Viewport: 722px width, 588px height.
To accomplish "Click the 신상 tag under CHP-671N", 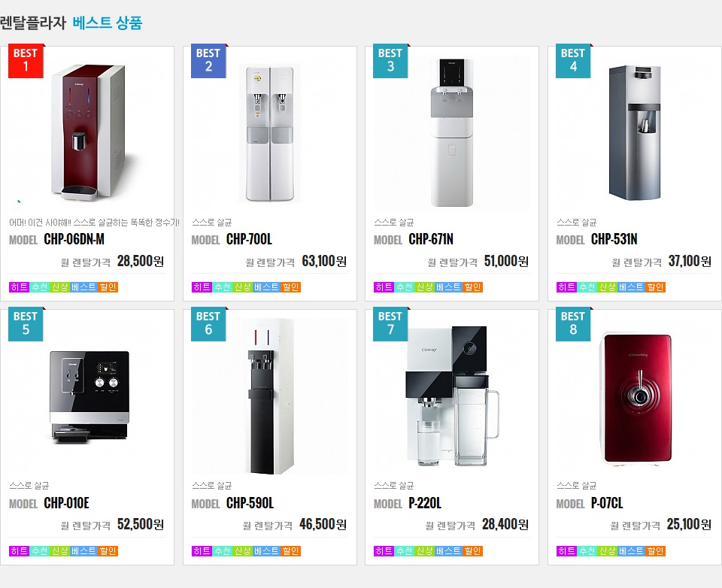I will [424, 287].
